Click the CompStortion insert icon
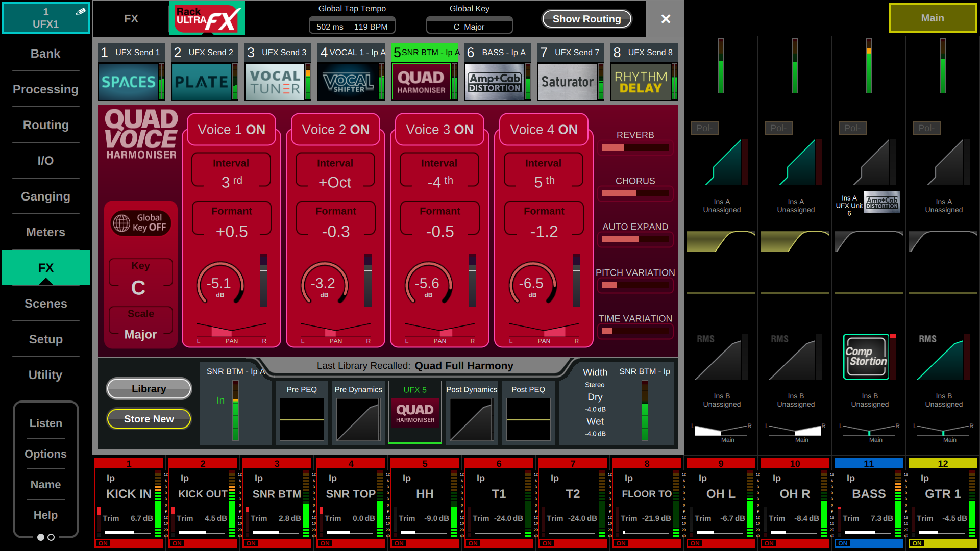Screen dimensions: 980x551 (866, 357)
